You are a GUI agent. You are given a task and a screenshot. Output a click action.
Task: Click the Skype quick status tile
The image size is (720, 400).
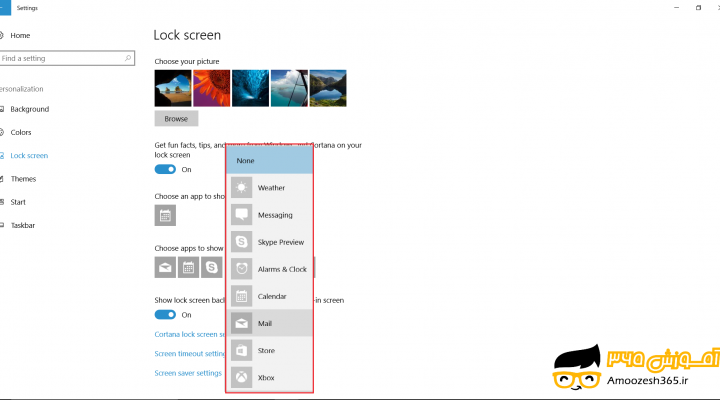click(x=211, y=267)
